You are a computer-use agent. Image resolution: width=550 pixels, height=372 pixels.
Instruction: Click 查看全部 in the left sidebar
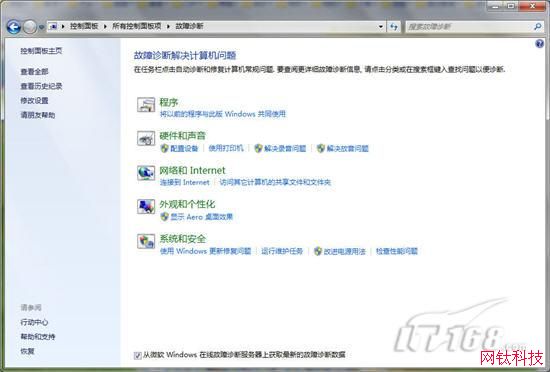[x=34, y=72]
